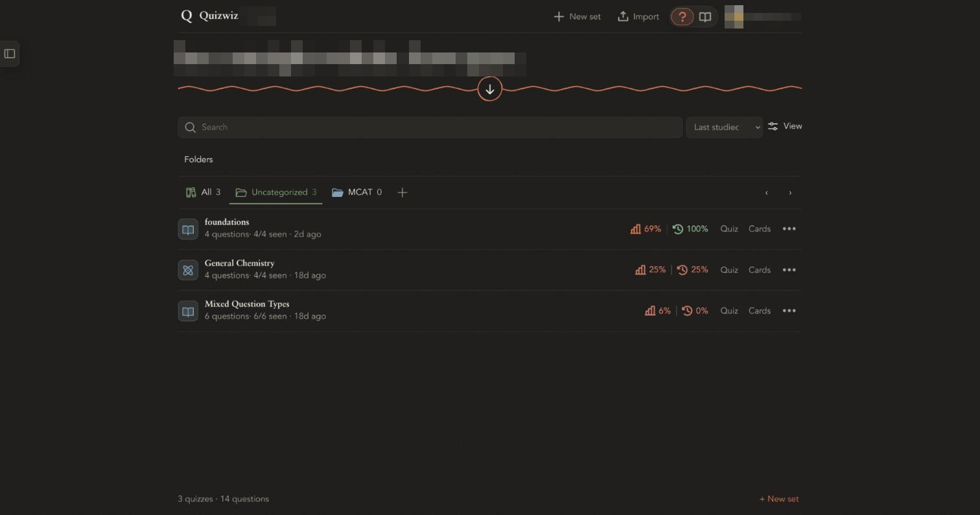Open the MCAT folder tab
This screenshot has width=980, height=515.
pyautogui.click(x=357, y=192)
